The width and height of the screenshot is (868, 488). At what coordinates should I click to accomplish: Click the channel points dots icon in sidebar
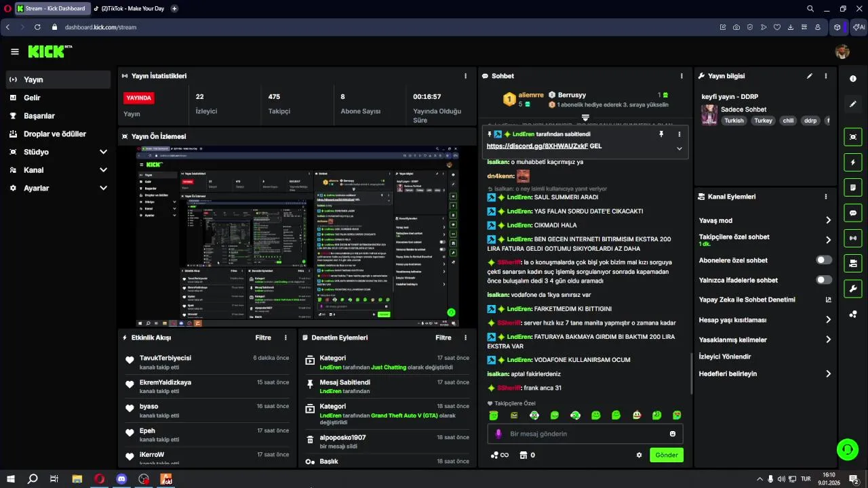click(x=853, y=314)
